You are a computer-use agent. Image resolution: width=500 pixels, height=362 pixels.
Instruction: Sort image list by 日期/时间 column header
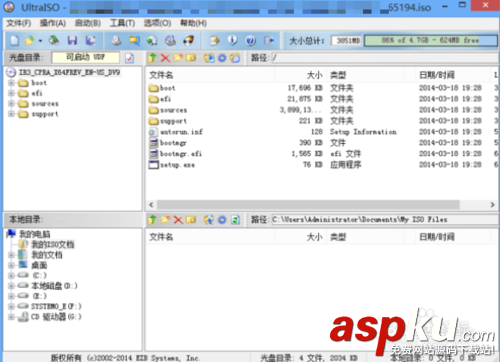453,75
